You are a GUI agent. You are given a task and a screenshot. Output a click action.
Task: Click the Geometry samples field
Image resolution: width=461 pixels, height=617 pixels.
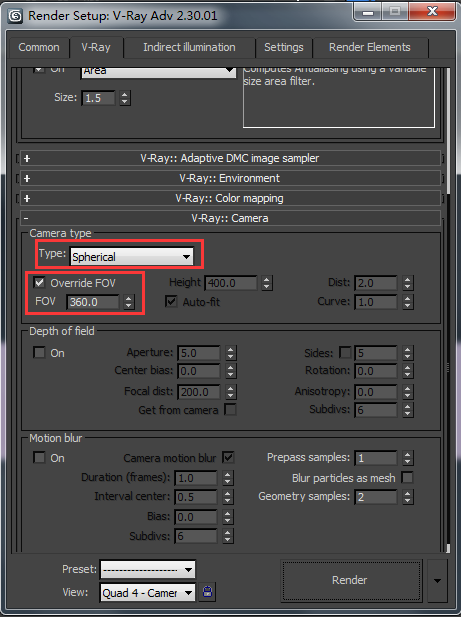376,497
